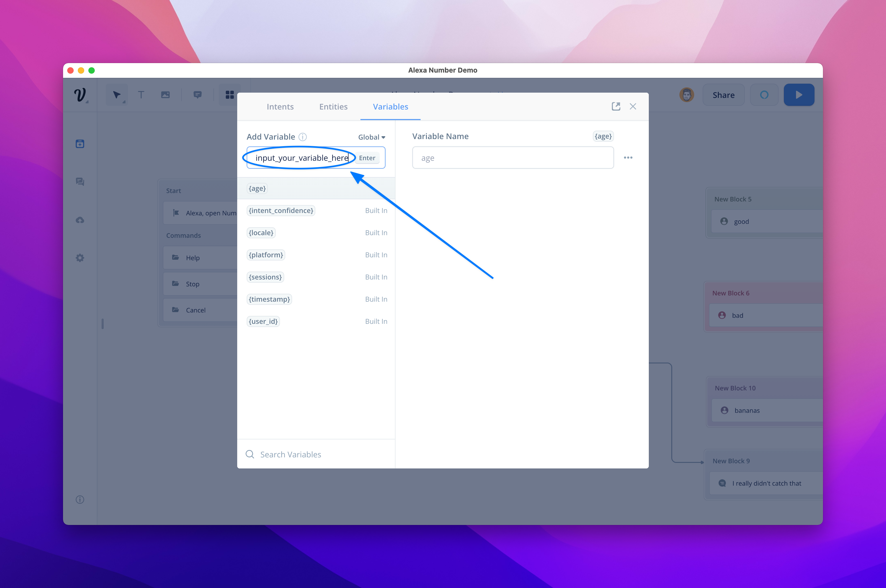This screenshot has height=588, width=886.
Task: Switch to the Intents tab
Action: click(280, 107)
